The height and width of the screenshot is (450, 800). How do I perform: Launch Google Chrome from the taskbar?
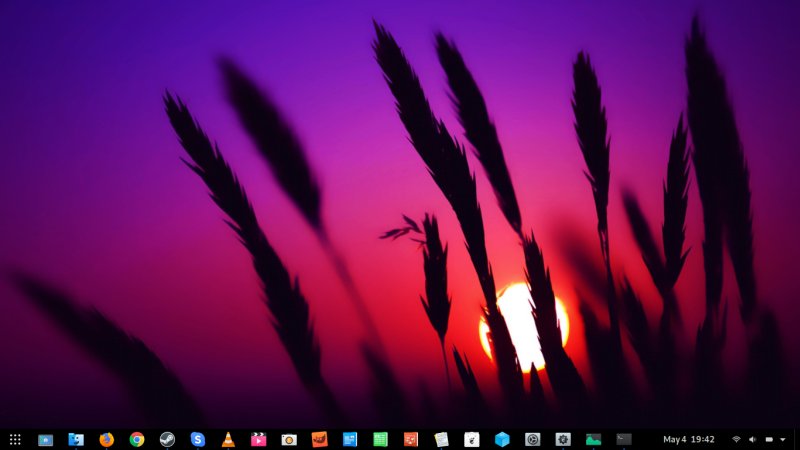point(137,439)
